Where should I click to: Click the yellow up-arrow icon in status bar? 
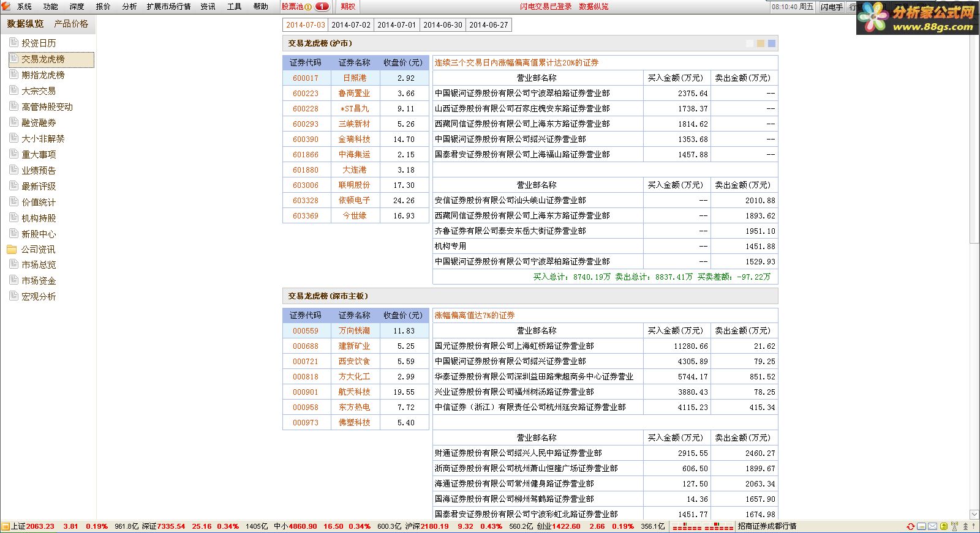click(x=944, y=526)
